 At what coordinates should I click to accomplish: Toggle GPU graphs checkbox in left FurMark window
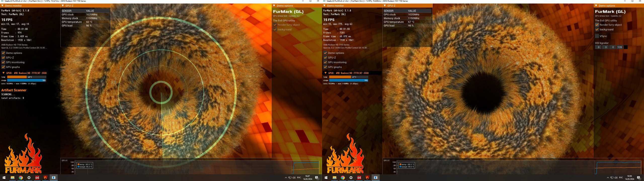pos(3,67)
